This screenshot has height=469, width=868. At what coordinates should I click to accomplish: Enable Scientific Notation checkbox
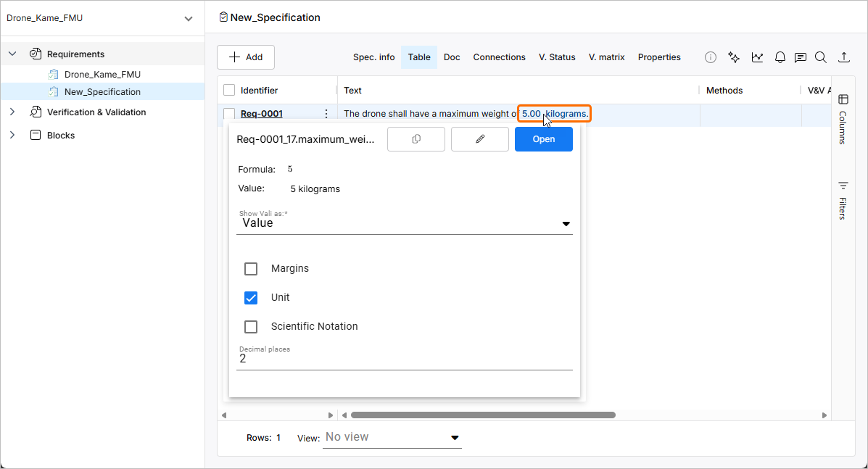251,327
